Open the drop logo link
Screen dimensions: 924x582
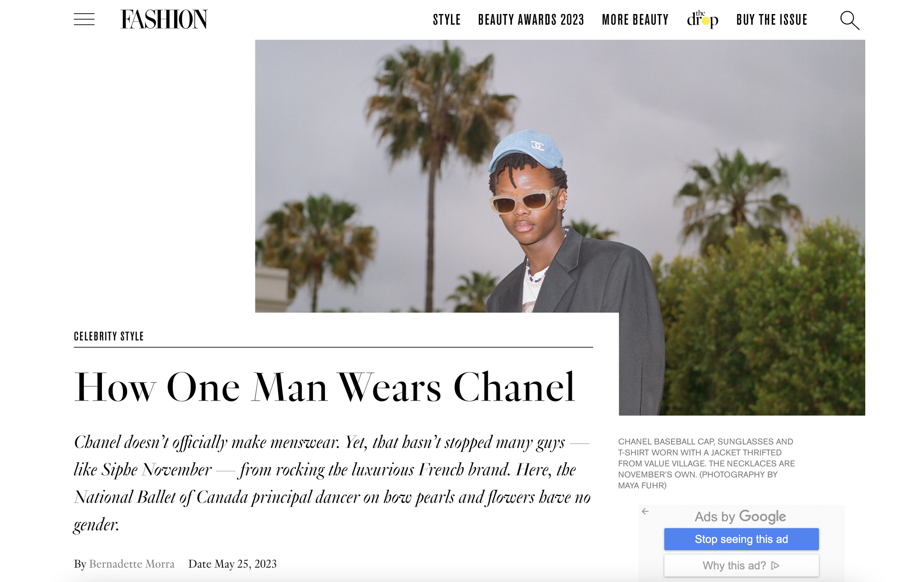(702, 19)
